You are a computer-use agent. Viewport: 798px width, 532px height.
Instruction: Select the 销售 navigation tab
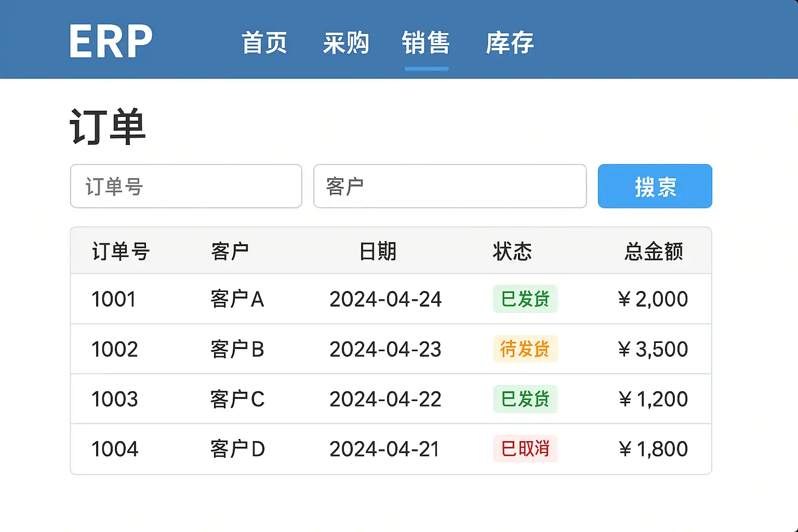tap(426, 43)
